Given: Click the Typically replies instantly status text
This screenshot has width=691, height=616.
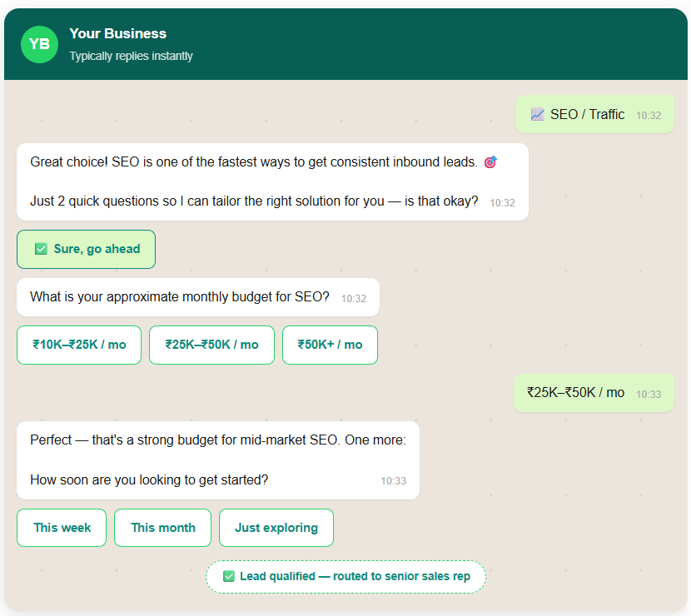Looking at the screenshot, I should click(131, 57).
